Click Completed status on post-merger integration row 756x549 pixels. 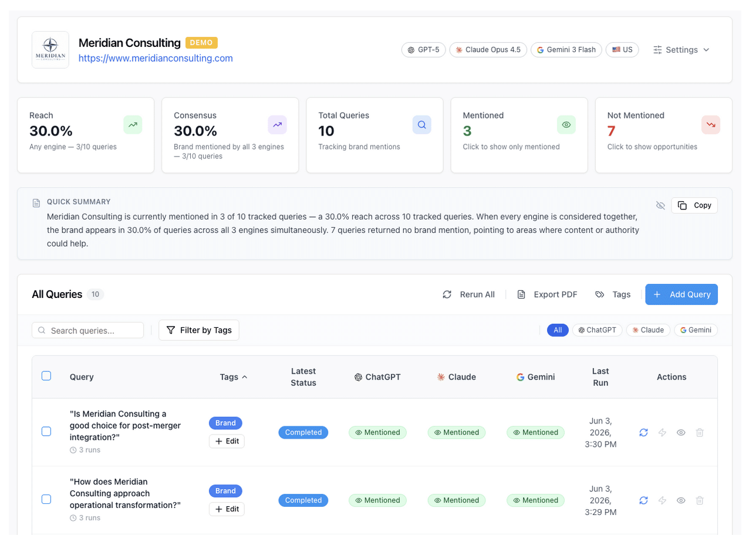coord(303,432)
